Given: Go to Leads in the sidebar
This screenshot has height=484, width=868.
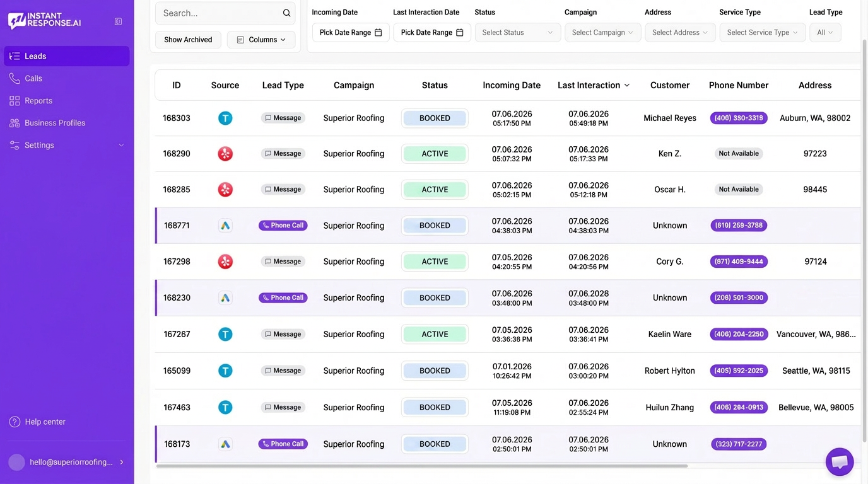Looking at the screenshot, I should click(x=67, y=56).
